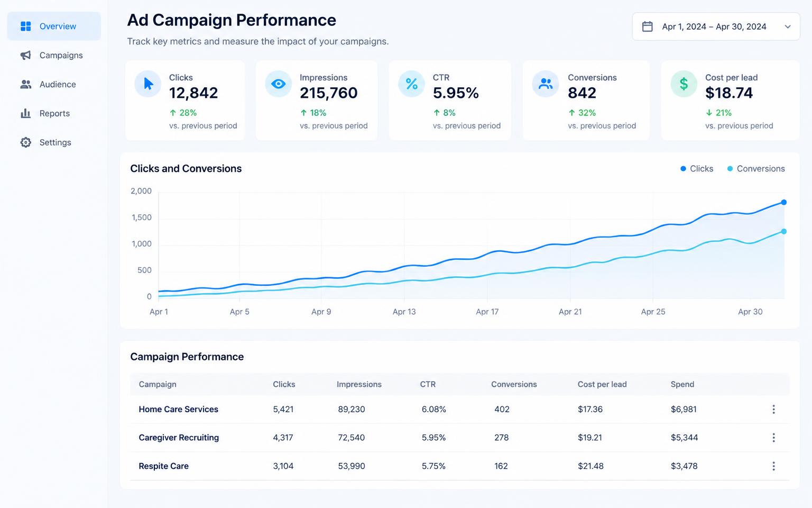Screen dimensions: 812x508
Task: Click the Overview grid icon in sidebar
Action: [x=25, y=26]
